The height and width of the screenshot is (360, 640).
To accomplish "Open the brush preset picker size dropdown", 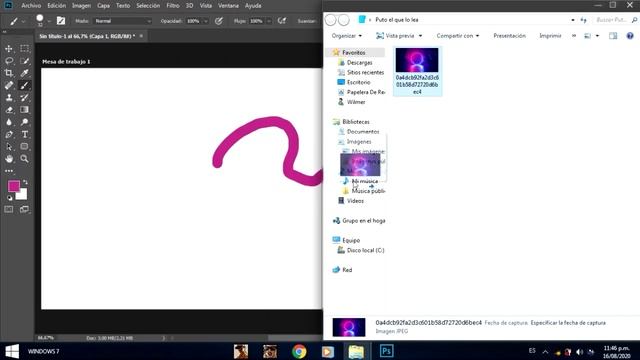I will pyautogui.click(x=49, y=21).
